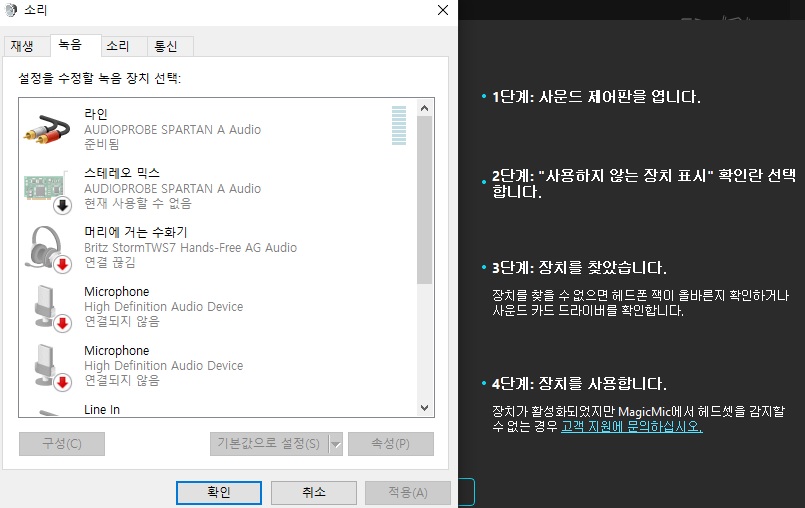Image resolution: width=805 pixels, height=508 pixels.
Task: Click the 적용(A) button
Action: tap(408, 493)
